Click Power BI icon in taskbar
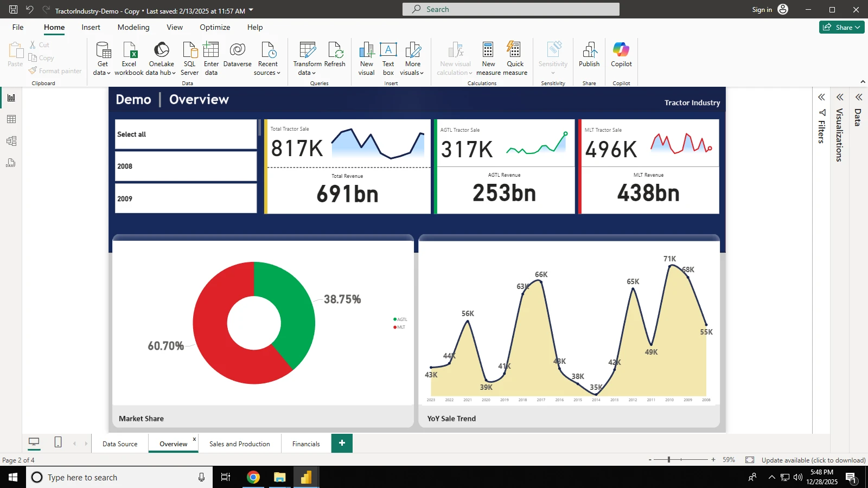 [306, 477]
